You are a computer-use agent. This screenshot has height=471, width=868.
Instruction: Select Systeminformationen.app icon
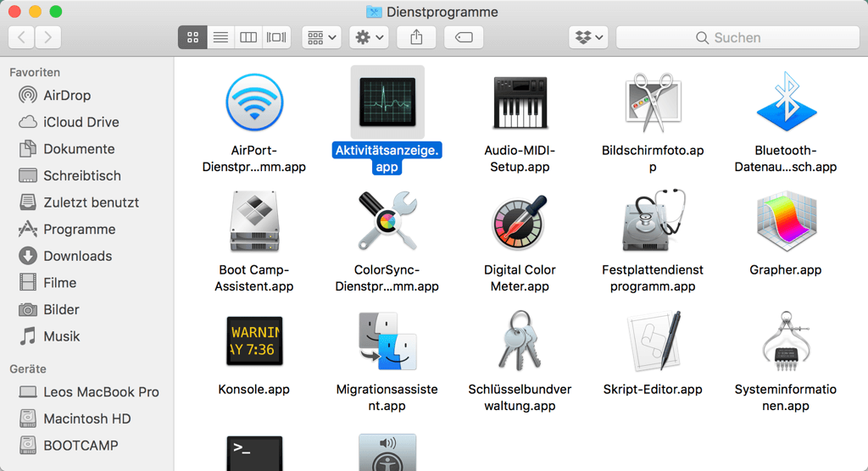pyautogui.click(x=786, y=341)
